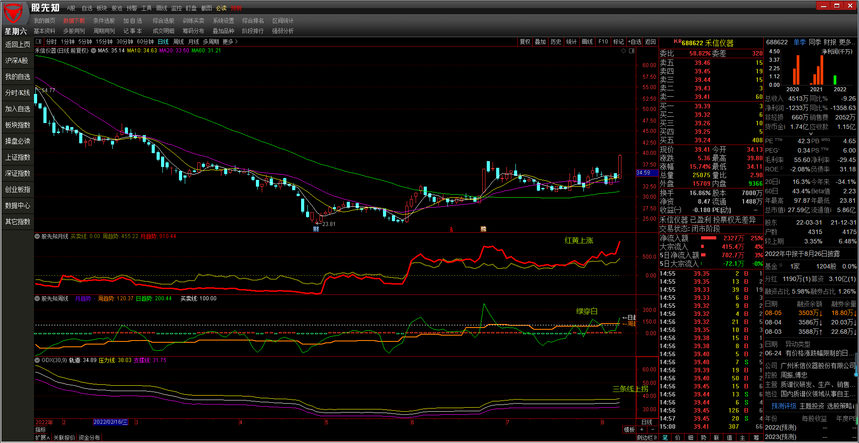The height and width of the screenshot is (443, 859).
Task: Open 数据中心 in sidebar
Action: (18, 206)
